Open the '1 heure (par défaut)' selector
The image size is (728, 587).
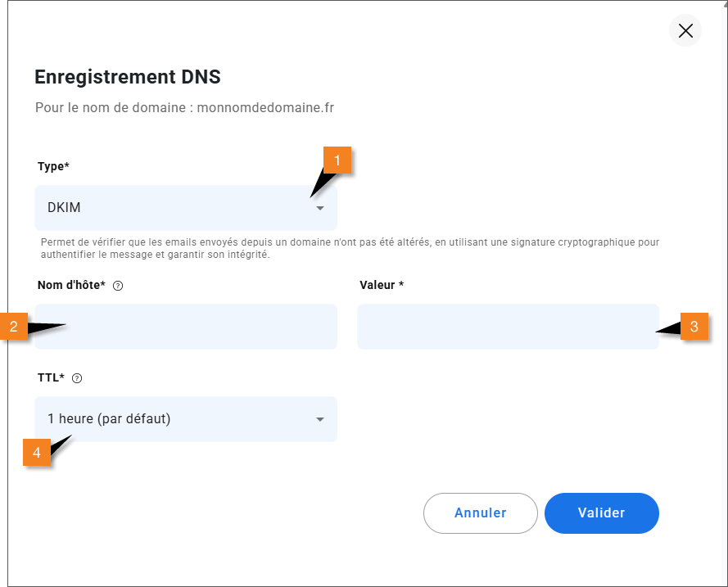[x=186, y=419]
